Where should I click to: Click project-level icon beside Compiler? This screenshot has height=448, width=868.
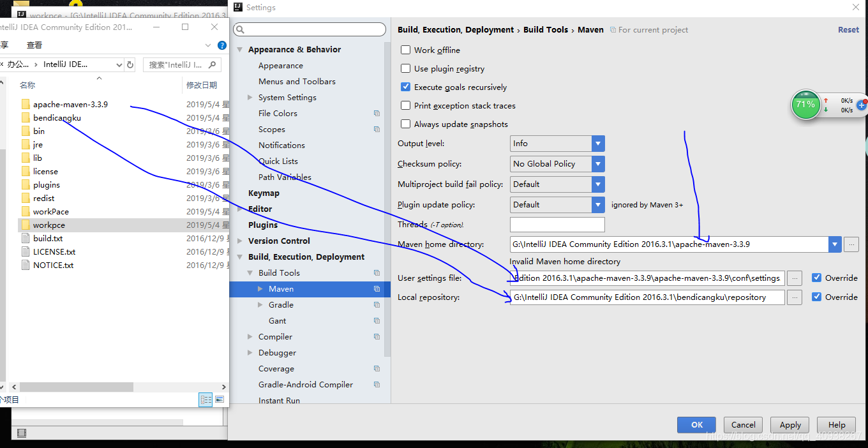377,337
